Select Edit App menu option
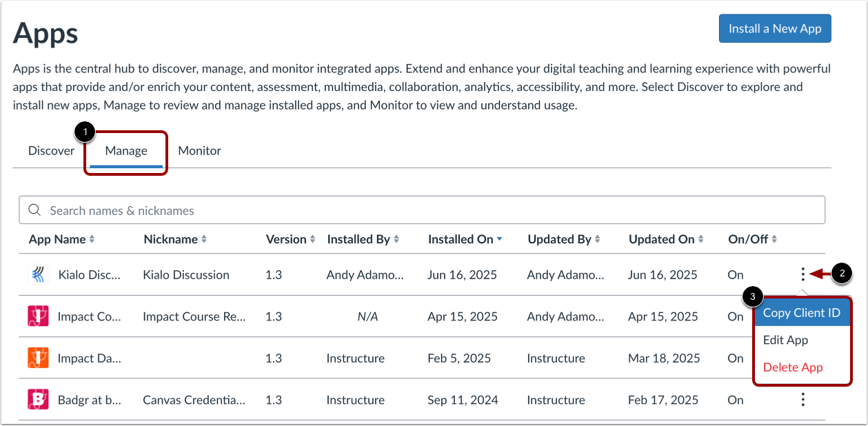The image size is (868, 426). tap(785, 340)
